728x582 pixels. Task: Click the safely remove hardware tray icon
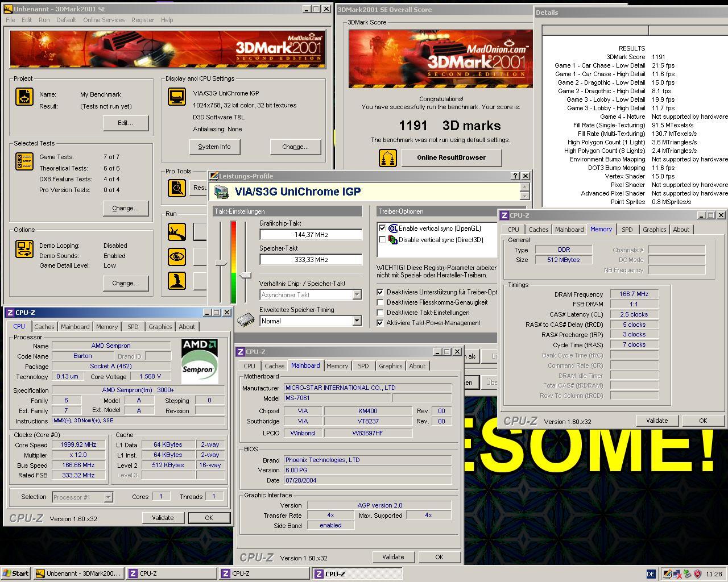coord(687,574)
